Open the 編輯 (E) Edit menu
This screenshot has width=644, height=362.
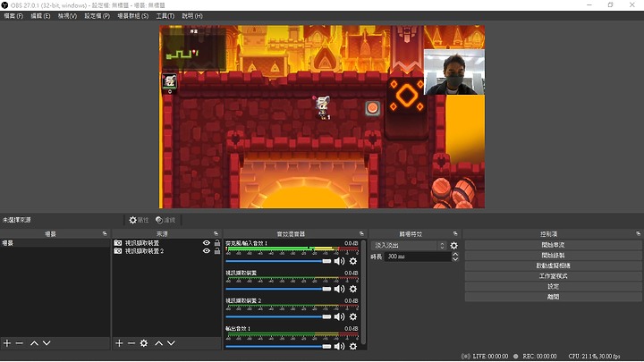click(40, 16)
